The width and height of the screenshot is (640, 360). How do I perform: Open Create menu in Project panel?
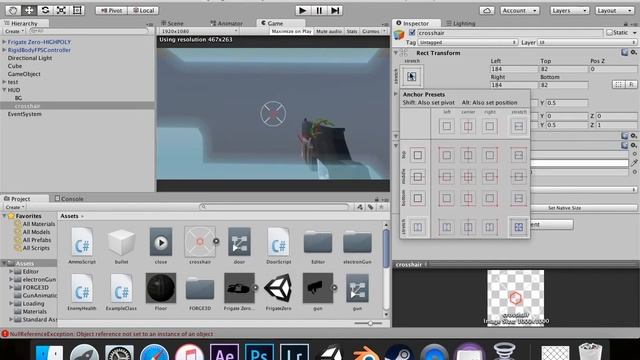pos(13,207)
